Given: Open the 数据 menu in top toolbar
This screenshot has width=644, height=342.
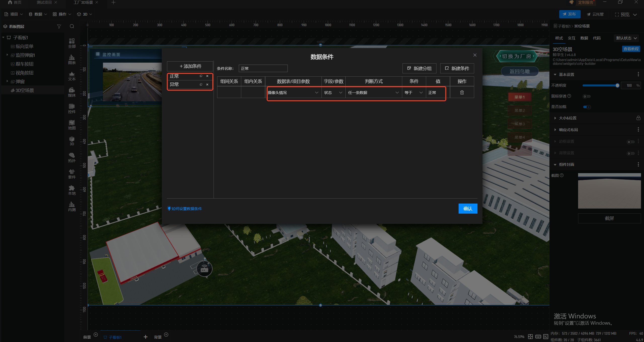Looking at the screenshot, I should (38, 14).
